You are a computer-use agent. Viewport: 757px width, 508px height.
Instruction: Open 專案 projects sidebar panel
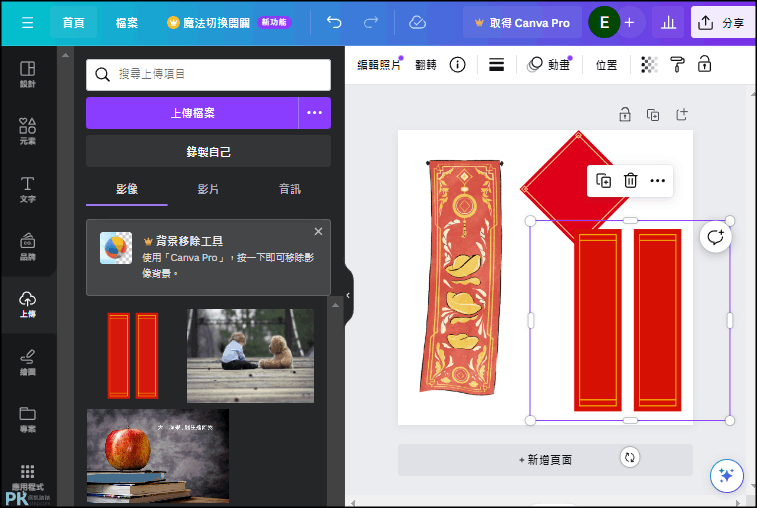click(28, 420)
